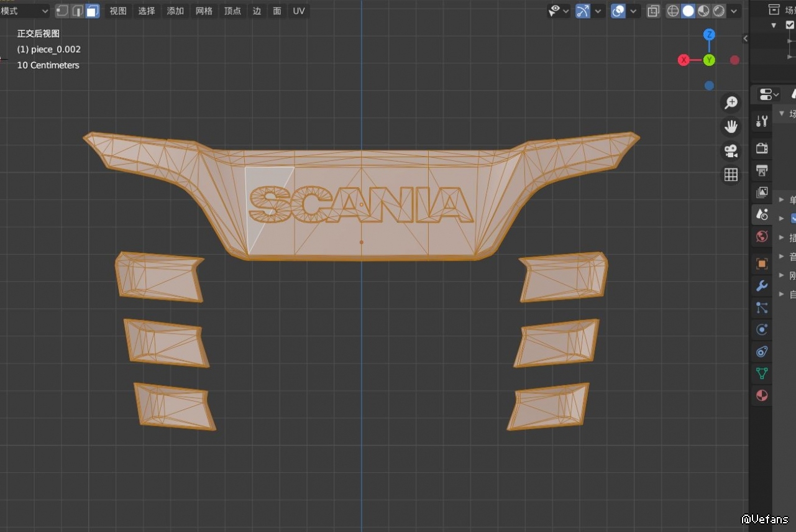The height and width of the screenshot is (532, 796).
Task: Toggle X-ray display mode
Action: coord(653,11)
